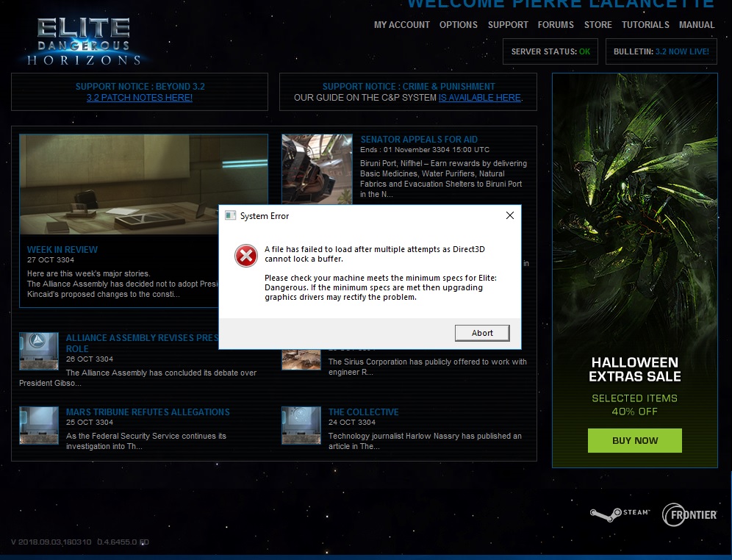Image resolution: width=732 pixels, height=560 pixels.
Task: Close the System Error dialog
Action: [x=510, y=215]
